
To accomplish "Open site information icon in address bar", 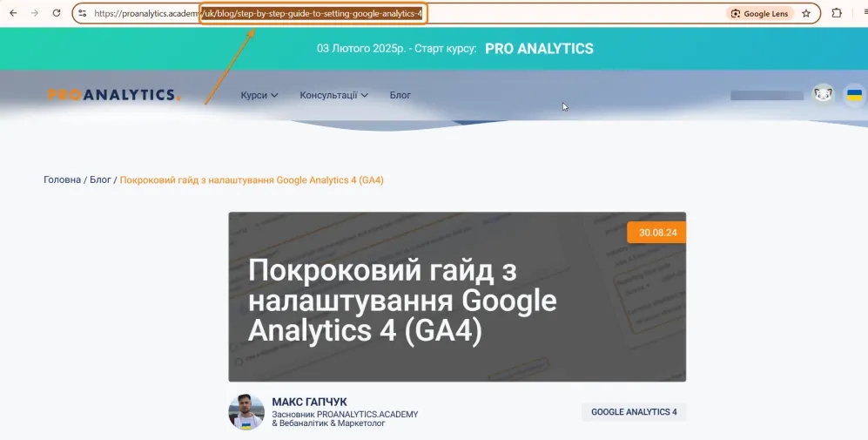I will pyautogui.click(x=82, y=13).
